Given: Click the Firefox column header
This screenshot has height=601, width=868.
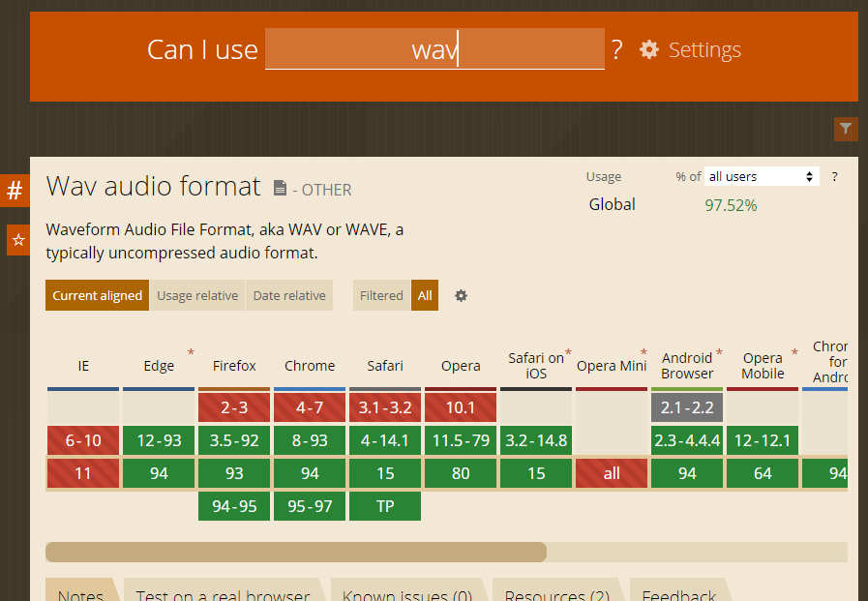Looking at the screenshot, I should (234, 366).
